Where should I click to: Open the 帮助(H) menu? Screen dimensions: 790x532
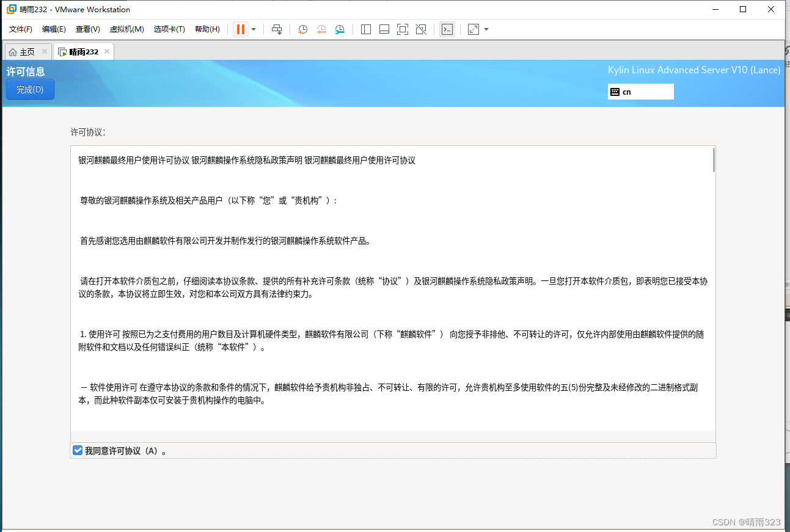point(207,29)
